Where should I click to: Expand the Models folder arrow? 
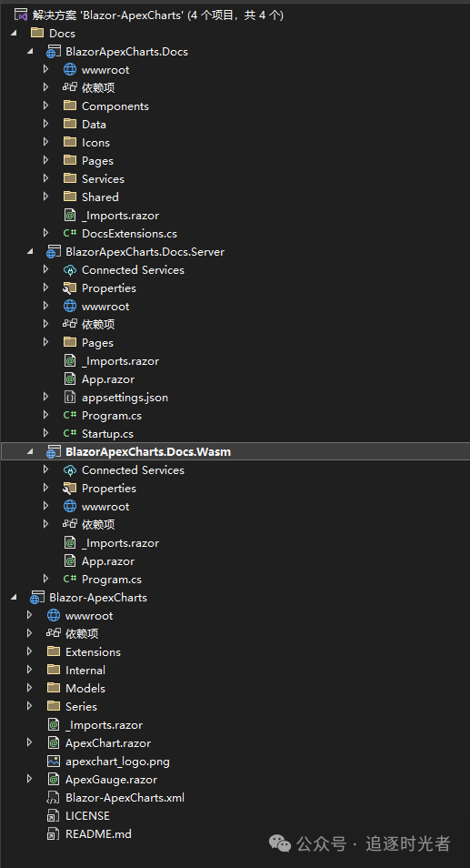pyautogui.click(x=30, y=688)
